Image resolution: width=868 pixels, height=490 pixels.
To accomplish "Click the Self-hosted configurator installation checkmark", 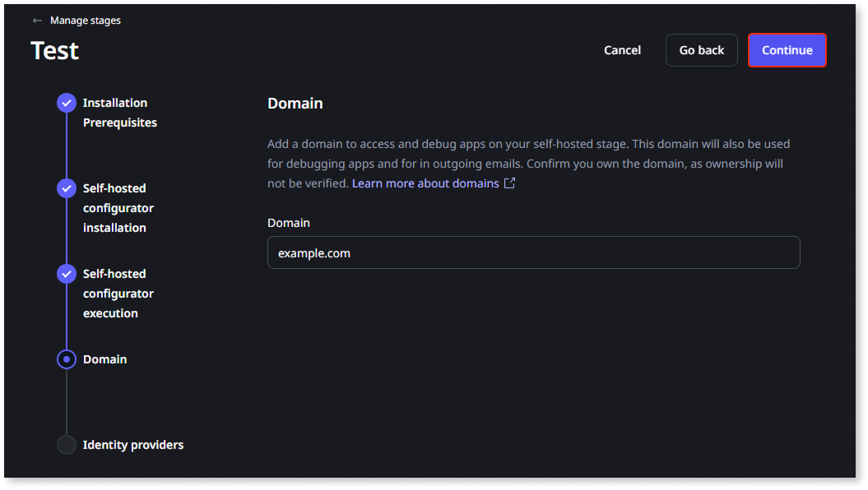I will point(67,188).
